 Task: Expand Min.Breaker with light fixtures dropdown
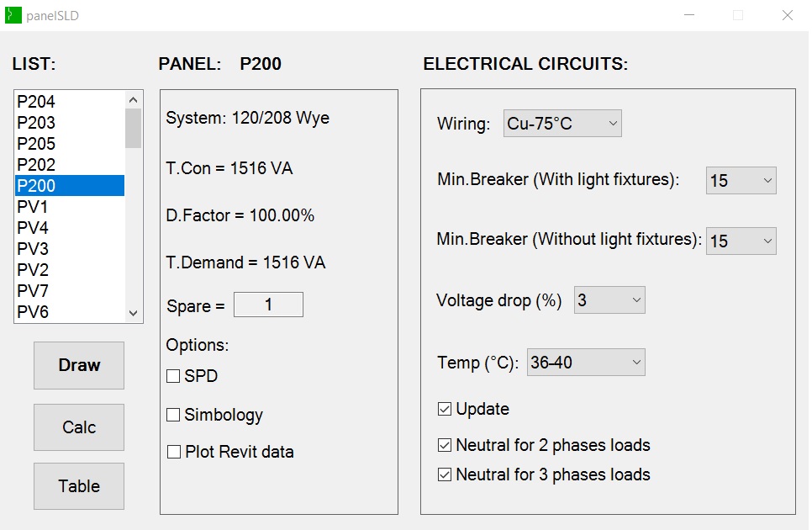[741, 181]
